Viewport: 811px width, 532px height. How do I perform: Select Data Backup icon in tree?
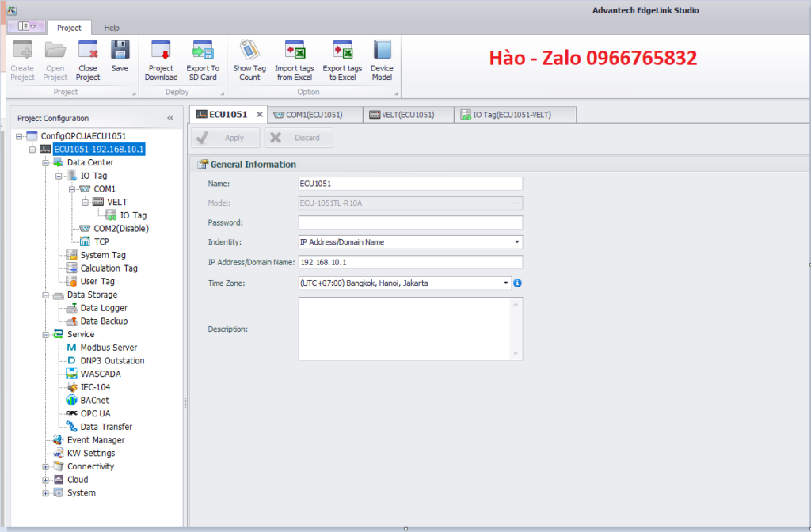(72, 321)
